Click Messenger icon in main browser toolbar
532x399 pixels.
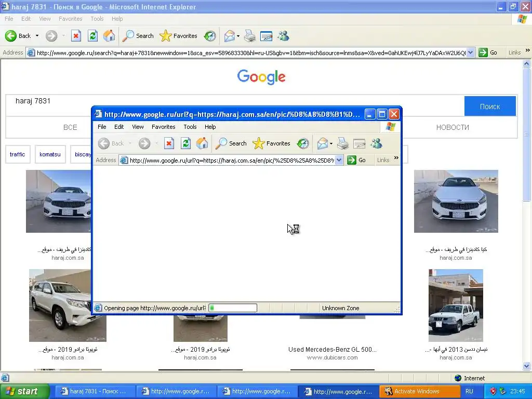click(283, 36)
